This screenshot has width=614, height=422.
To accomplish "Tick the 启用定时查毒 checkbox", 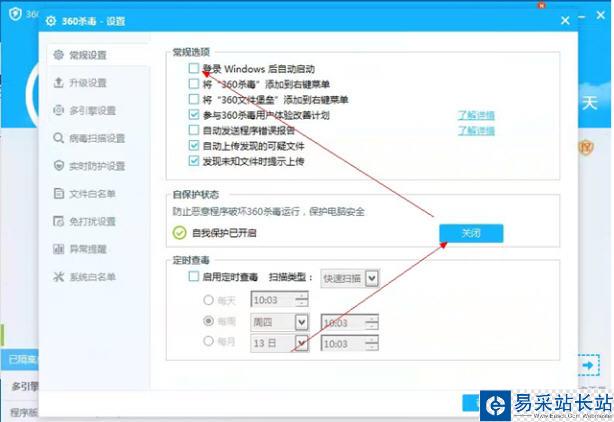I will point(194,276).
